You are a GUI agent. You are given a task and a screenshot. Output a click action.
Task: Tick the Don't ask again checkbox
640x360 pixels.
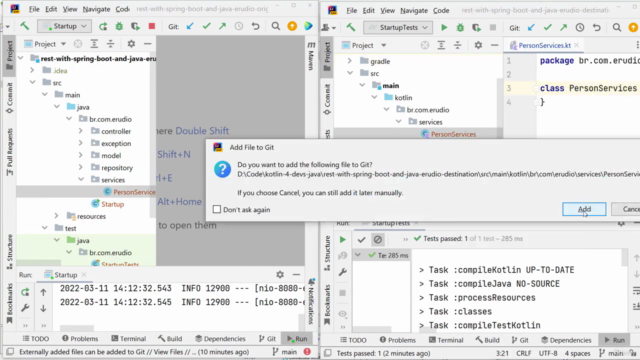217,209
